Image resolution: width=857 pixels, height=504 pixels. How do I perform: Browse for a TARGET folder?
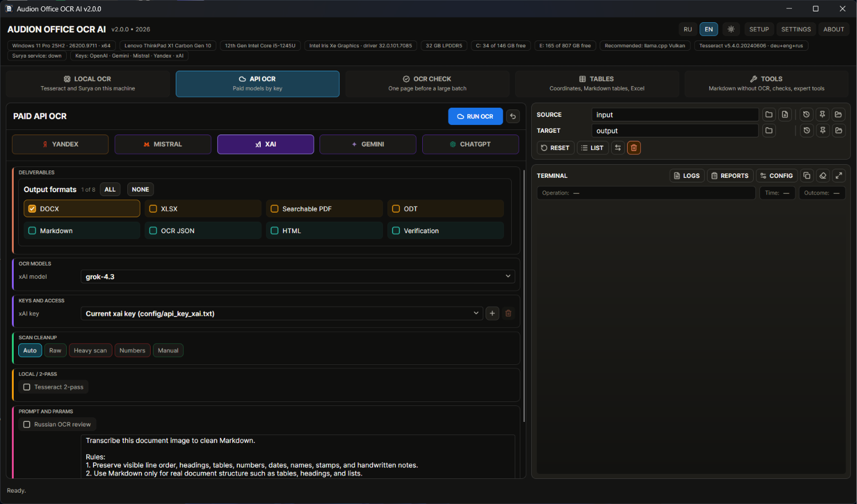(769, 131)
